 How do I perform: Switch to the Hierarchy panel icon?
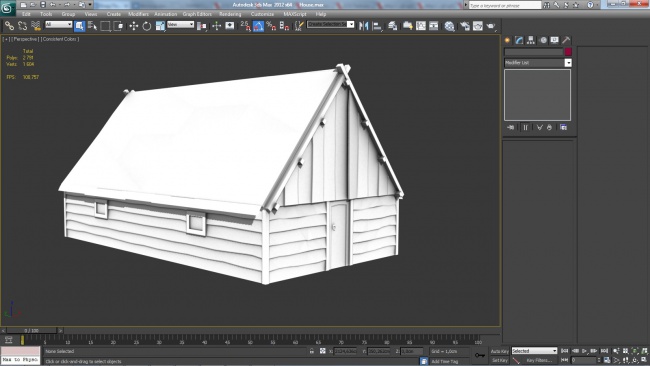tap(531, 40)
